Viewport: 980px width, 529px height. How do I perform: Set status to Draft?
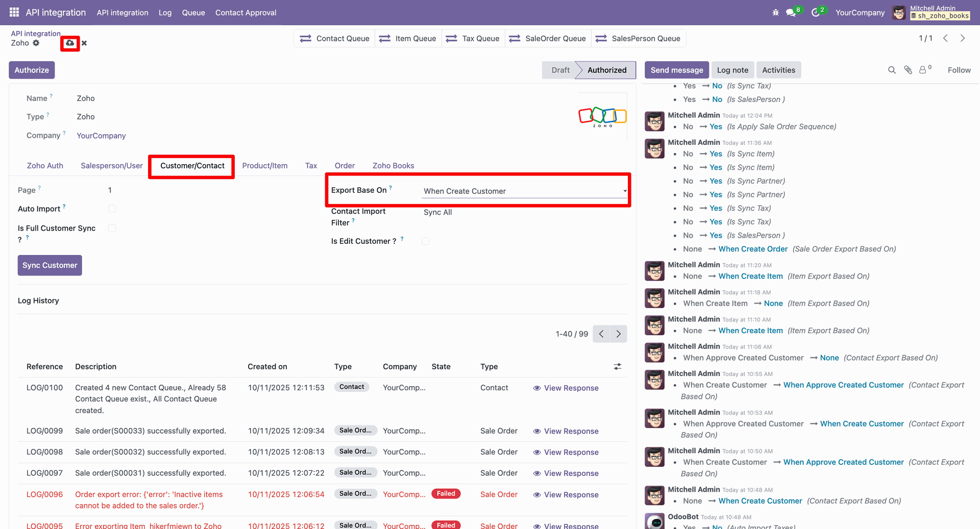[x=560, y=70]
